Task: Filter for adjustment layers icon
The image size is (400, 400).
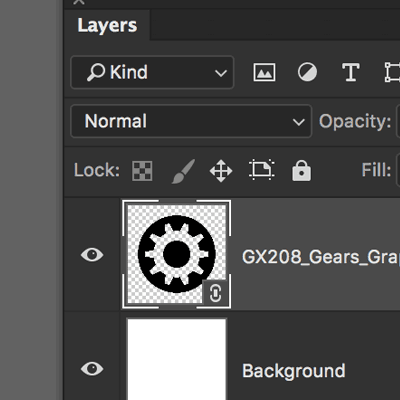Action: pos(307,72)
